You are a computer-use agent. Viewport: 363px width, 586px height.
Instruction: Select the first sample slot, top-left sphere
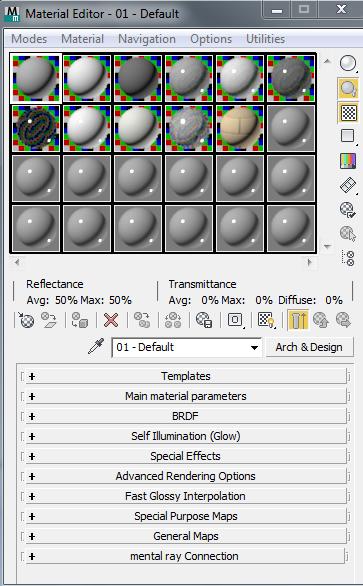tap(36, 78)
